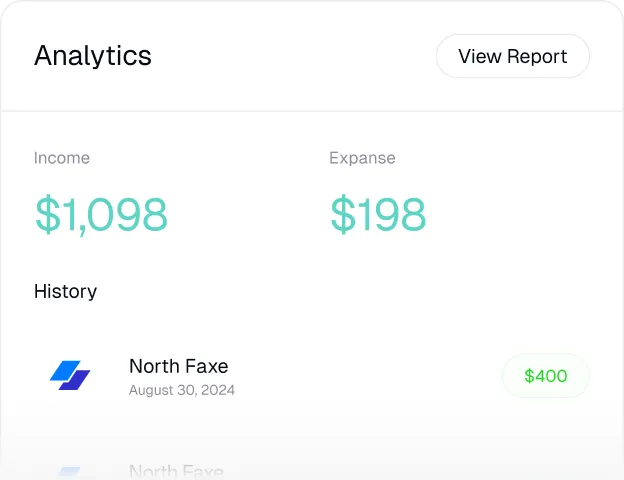The height and width of the screenshot is (480, 624).
Task: Select the faded logo in the second row
Action: pos(70,472)
